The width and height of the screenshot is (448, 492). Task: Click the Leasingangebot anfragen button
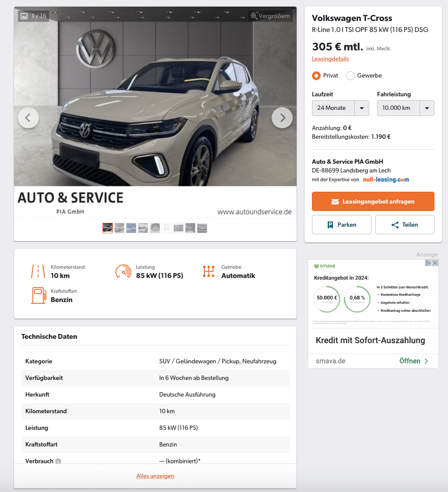click(x=373, y=201)
